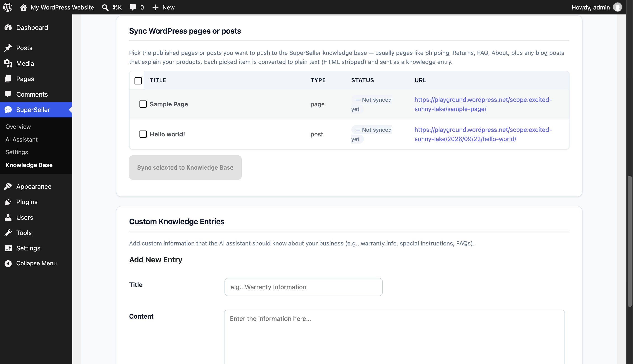Open the Tools menu item
633x364 pixels.
tap(36, 233)
